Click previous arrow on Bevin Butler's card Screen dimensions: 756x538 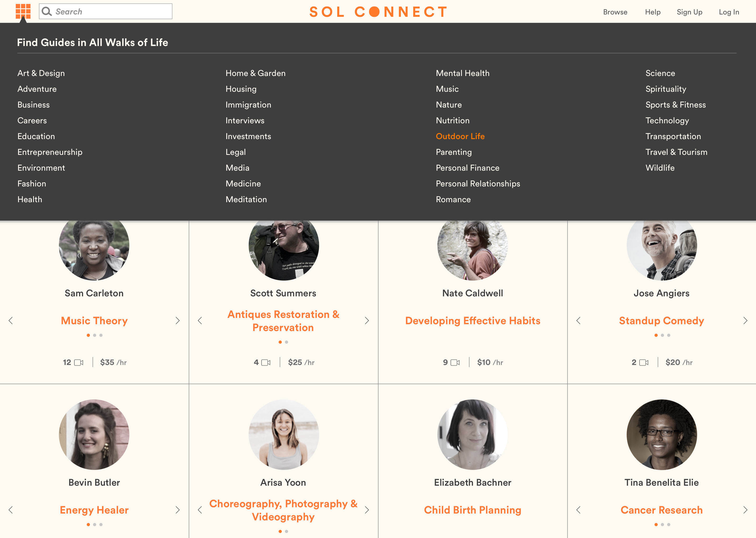click(x=11, y=510)
